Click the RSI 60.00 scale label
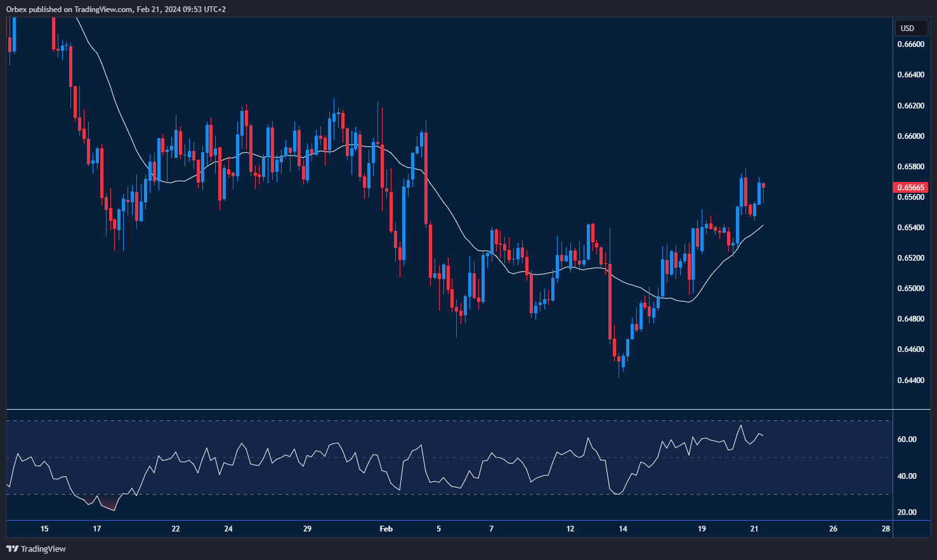 (x=907, y=440)
